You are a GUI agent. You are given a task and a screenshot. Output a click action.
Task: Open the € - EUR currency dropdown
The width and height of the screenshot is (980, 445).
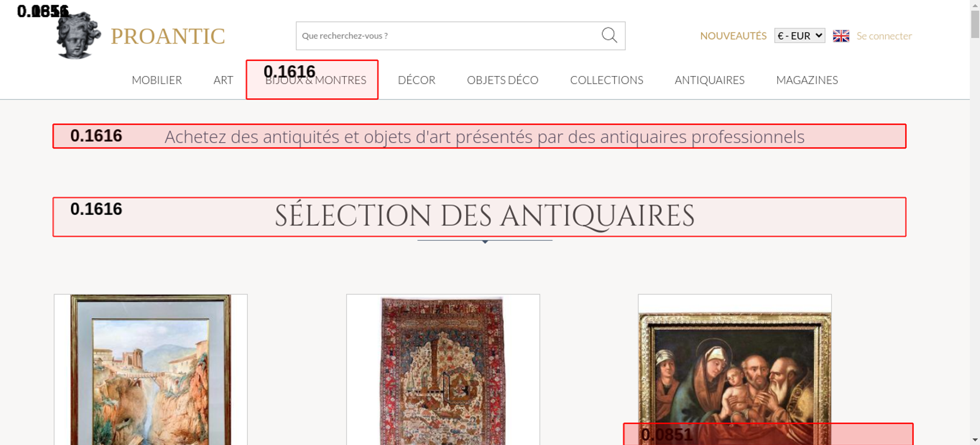tap(799, 36)
